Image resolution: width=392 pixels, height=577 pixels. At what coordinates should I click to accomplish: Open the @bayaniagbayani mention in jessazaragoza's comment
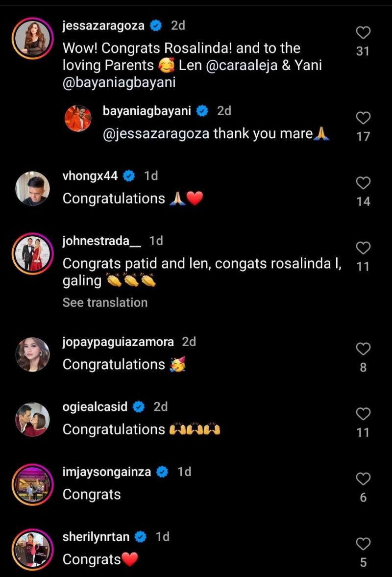click(119, 83)
